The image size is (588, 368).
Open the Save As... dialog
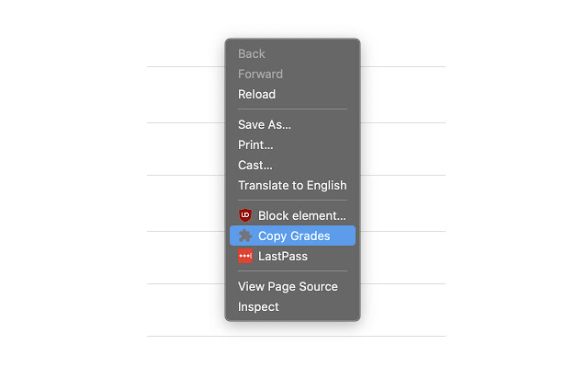click(x=265, y=124)
